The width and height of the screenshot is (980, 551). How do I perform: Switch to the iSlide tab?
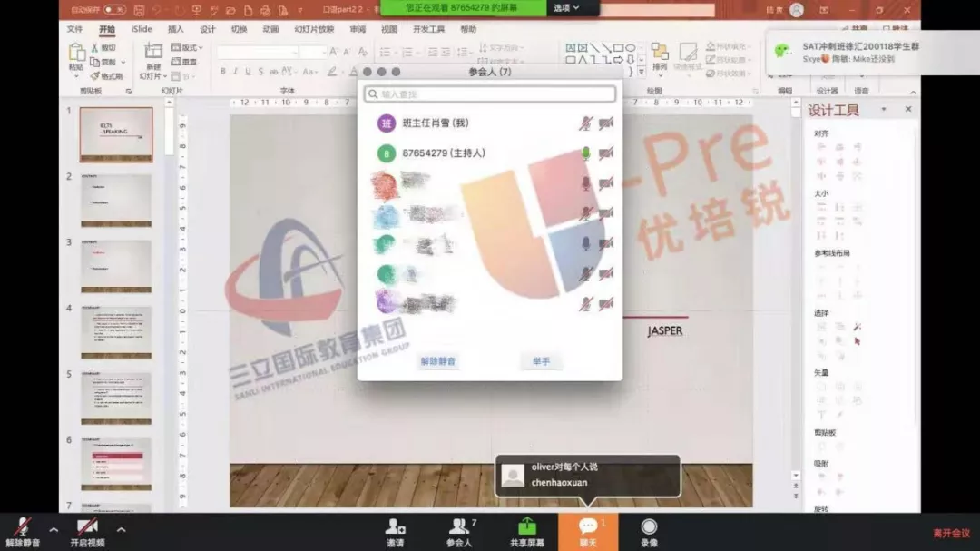click(142, 29)
